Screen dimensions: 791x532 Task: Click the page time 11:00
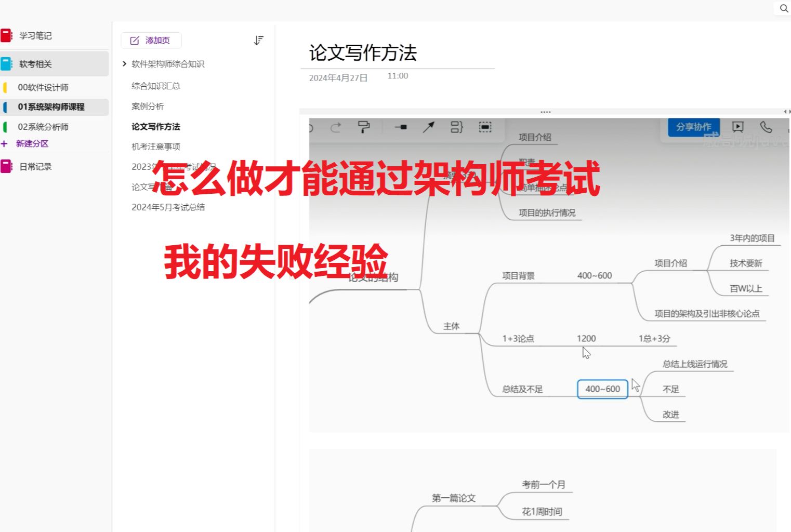coord(398,76)
